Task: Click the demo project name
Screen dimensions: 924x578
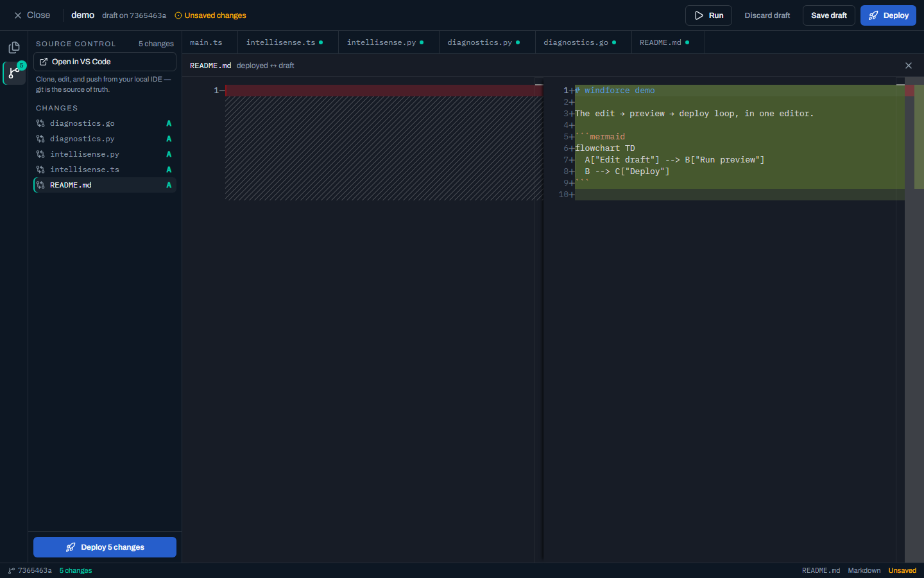Action: (83, 15)
